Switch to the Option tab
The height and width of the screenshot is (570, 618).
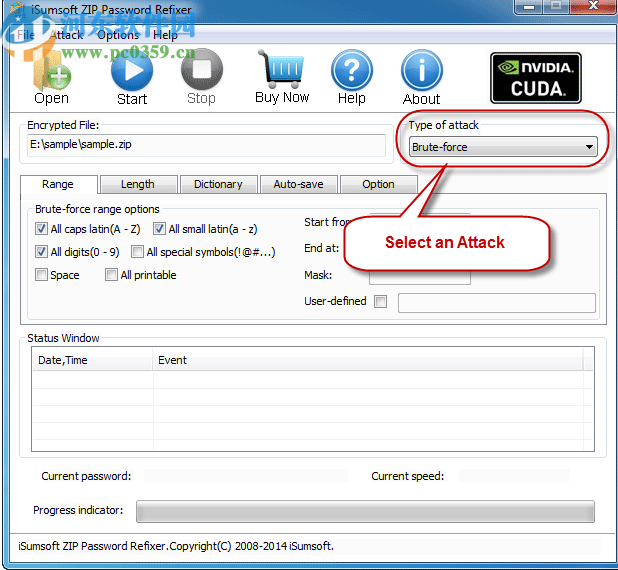pos(378,184)
